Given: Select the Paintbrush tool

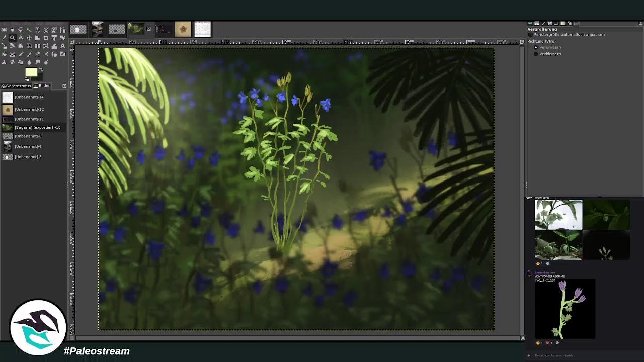Looking at the screenshot, I should point(29,54).
